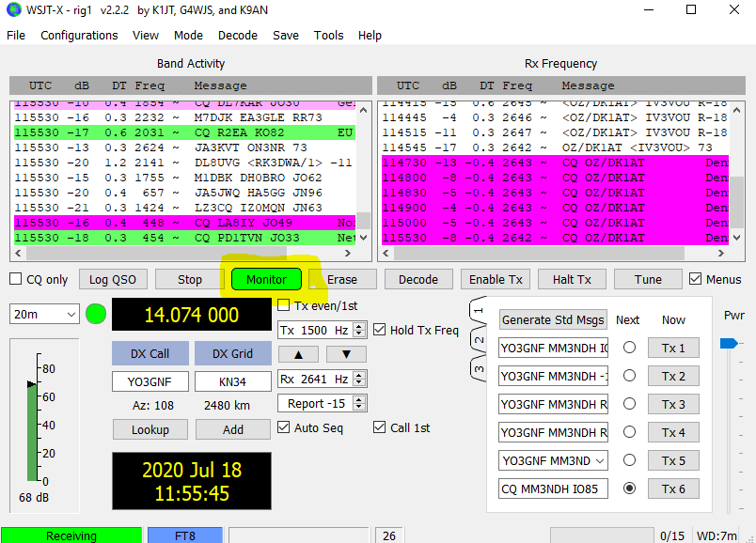Click the Decode button
This screenshot has width=756, height=543.
[x=418, y=279]
